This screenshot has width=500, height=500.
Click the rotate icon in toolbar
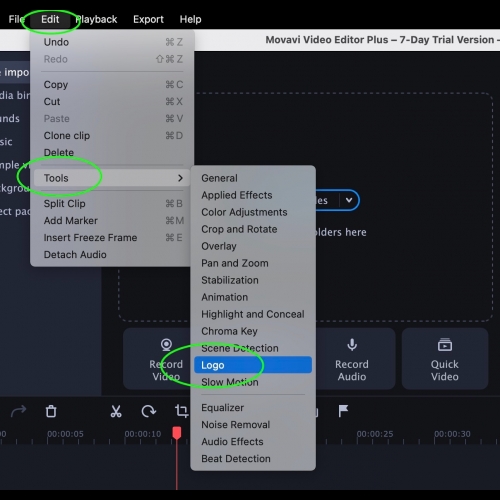point(149,411)
